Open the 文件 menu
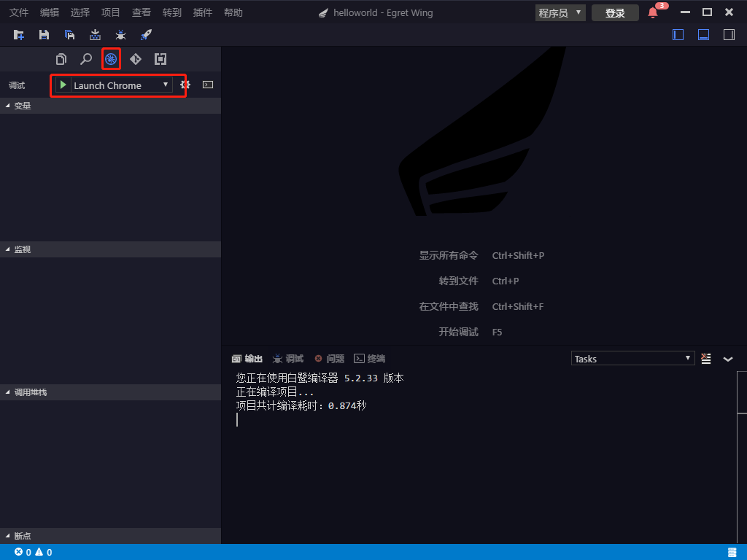This screenshot has width=747, height=560. pyautogui.click(x=19, y=13)
